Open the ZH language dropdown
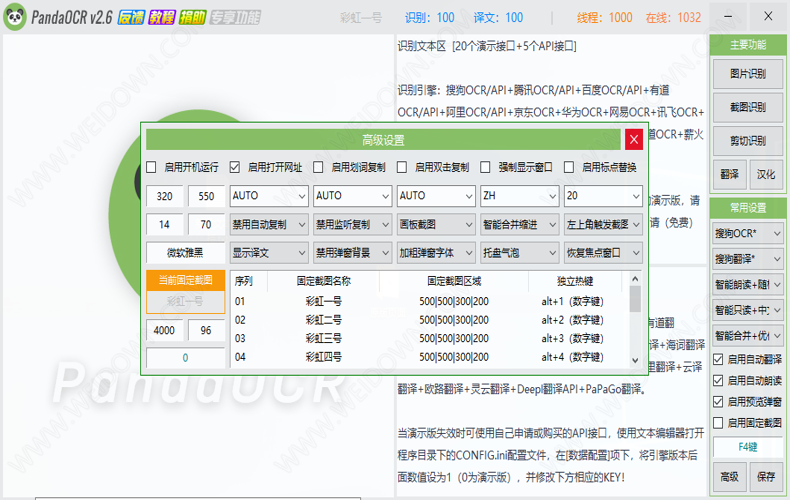790x500 pixels. (x=519, y=196)
